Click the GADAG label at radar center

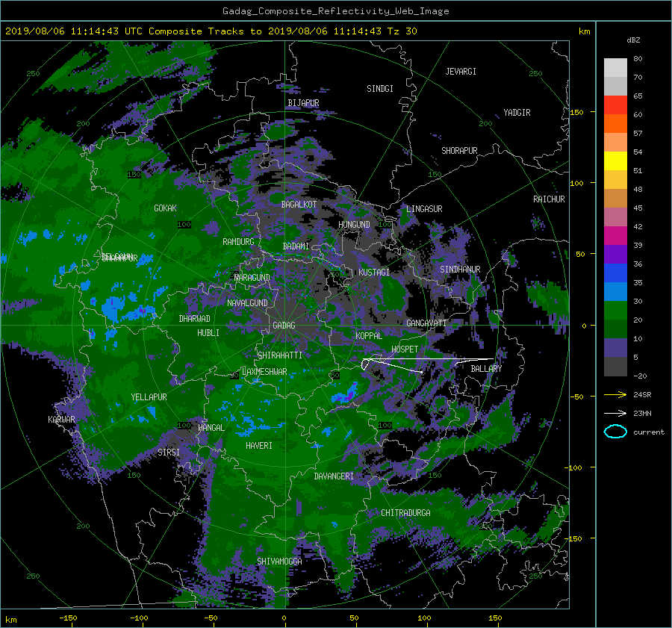coord(284,326)
